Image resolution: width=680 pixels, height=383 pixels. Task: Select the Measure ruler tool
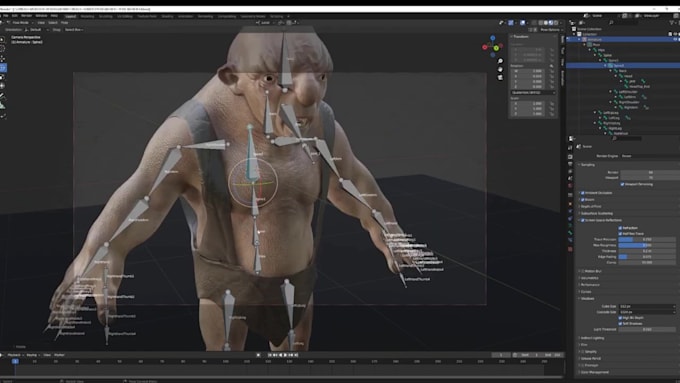tap(3, 106)
